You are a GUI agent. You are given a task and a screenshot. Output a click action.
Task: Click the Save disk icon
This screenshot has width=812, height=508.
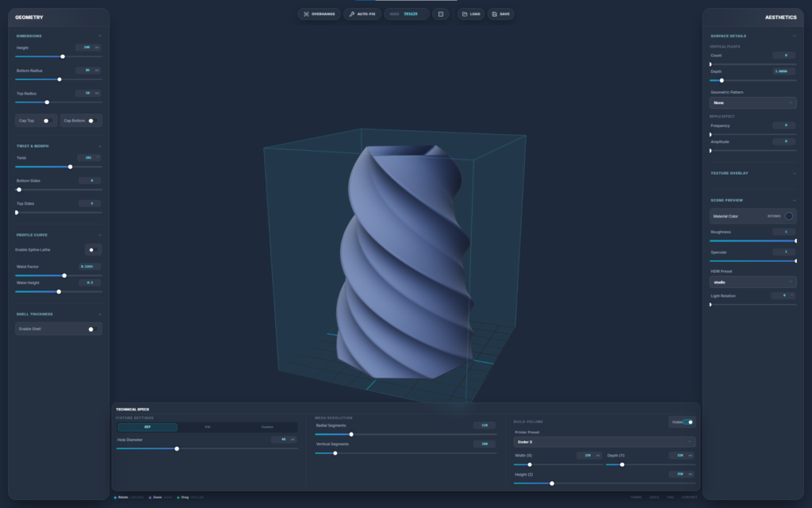pos(494,14)
